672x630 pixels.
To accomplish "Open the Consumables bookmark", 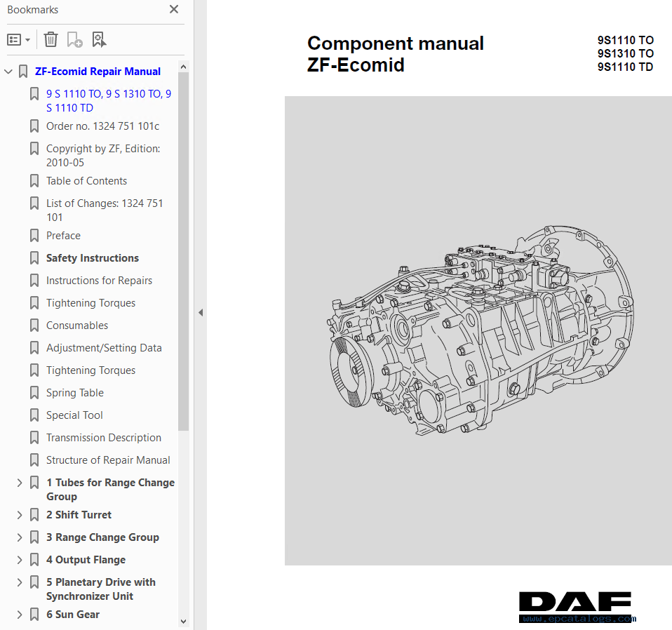I will click(x=77, y=326).
